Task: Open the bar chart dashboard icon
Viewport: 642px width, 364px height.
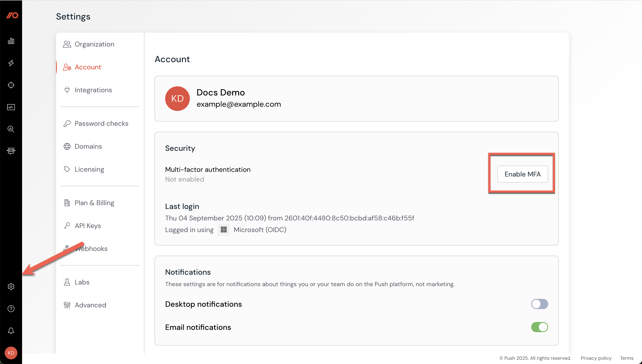Action: pos(11,41)
